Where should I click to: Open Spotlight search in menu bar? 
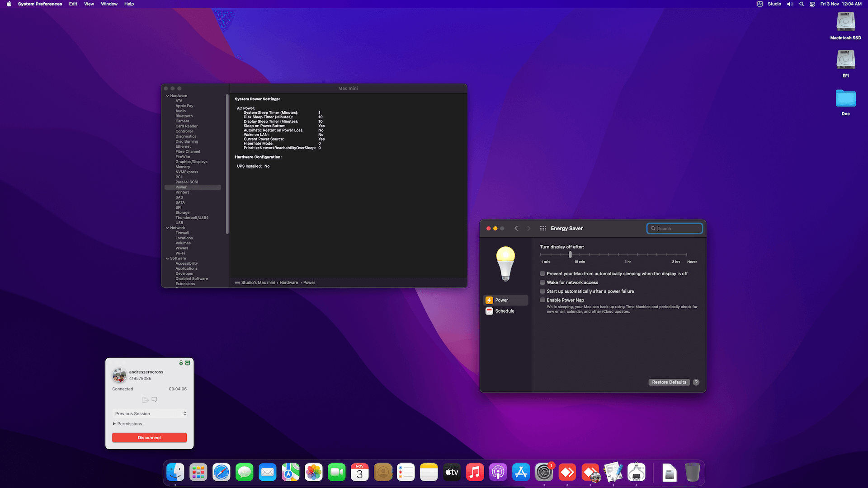[x=802, y=4]
